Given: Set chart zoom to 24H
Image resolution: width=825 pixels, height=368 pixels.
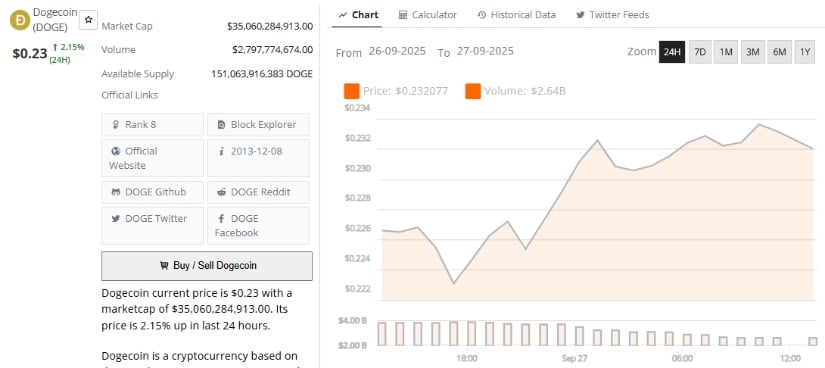Looking at the screenshot, I should tap(672, 52).
